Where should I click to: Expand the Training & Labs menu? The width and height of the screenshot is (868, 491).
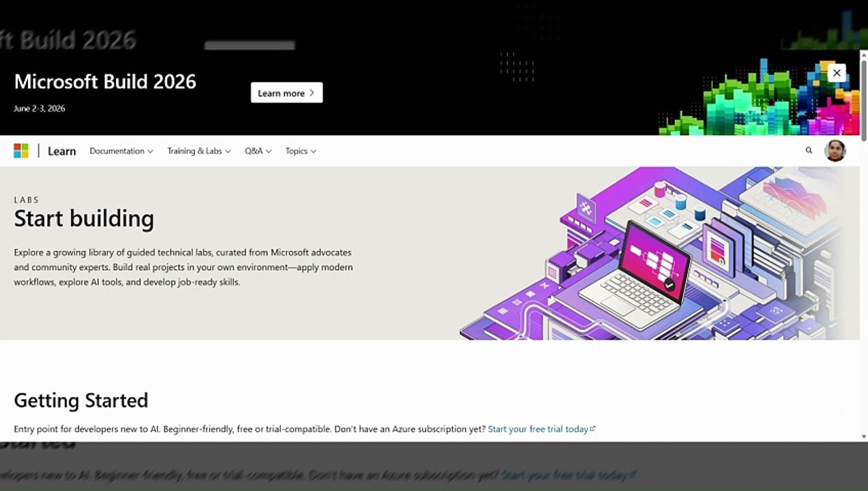(x=199, y=151)
